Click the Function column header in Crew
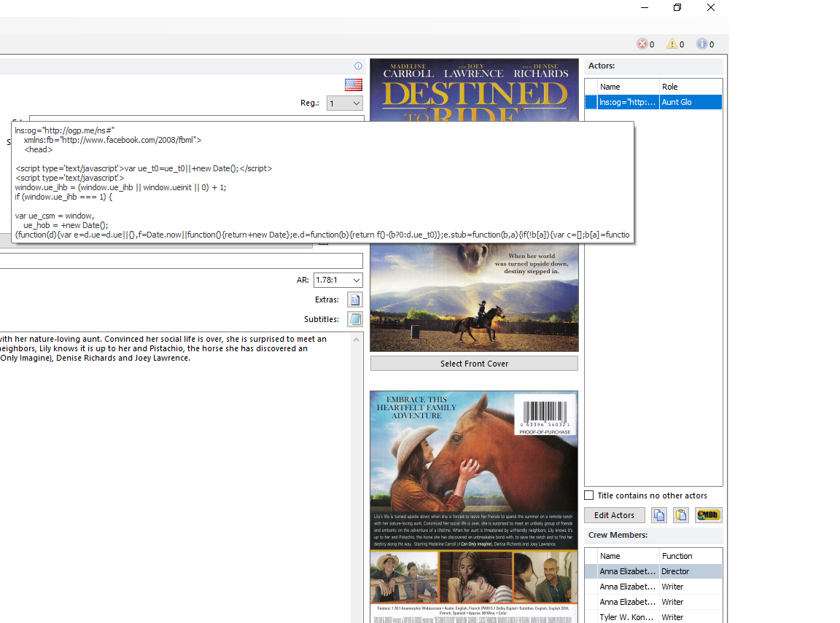This screenshot has width=840, height=623. (x=689, y=556)
